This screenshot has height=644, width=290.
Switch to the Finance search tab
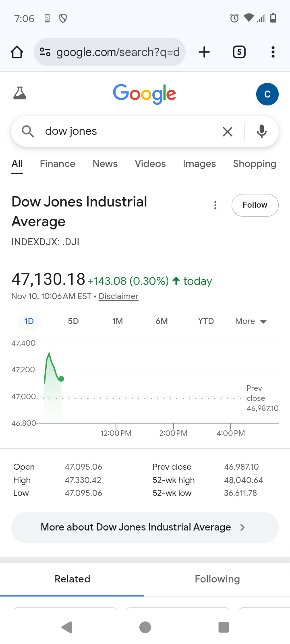tap(58, 164)
